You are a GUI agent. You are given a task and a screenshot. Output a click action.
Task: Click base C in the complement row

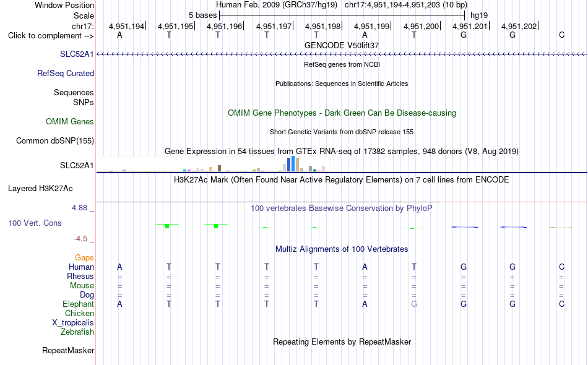point(561,35)
